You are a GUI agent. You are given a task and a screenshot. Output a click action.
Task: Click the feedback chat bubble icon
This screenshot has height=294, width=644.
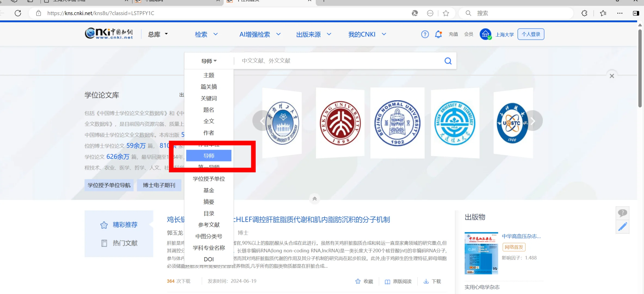click(x=622, y=213)
